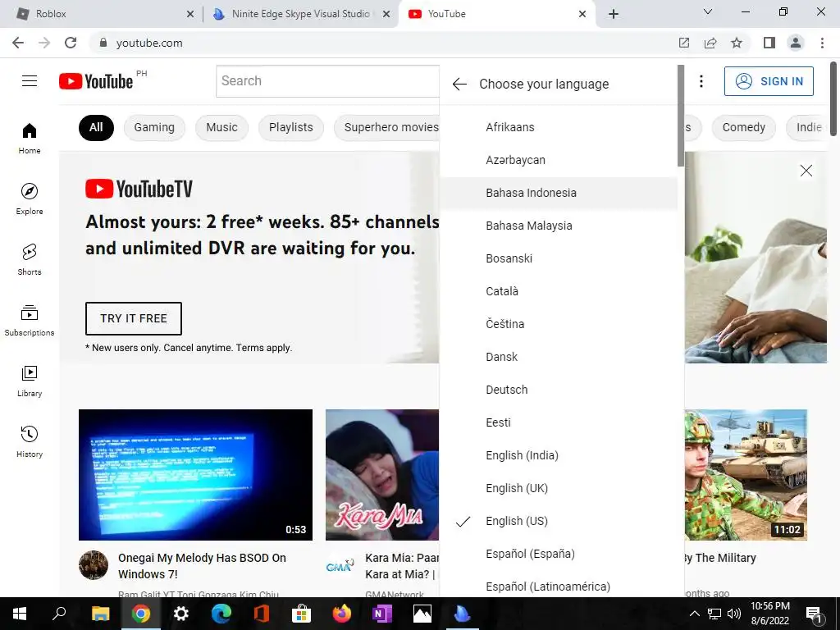This screenshot has width=840, height=630.
Task: Open the military tank video thumbnail
Action: [746, 475]
